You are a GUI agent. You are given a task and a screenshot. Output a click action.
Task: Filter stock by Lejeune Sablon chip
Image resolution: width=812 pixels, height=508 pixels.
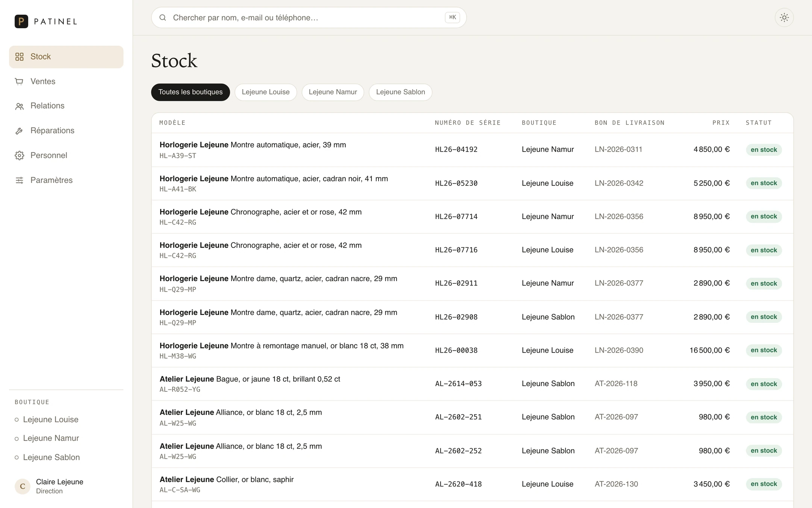(400, 92)
